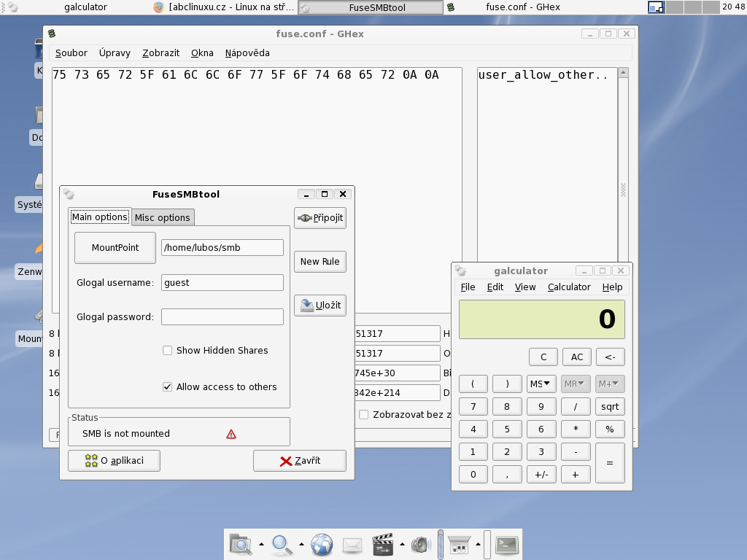
Task: Click the equals key in galculator
Action: (x=610, y=463)
